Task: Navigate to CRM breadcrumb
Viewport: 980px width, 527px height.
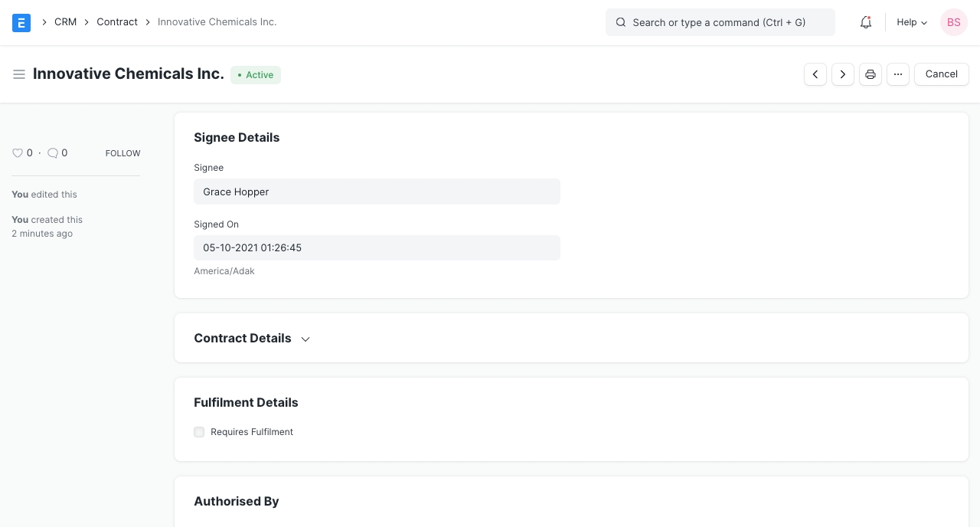Action: pyautogui.click(x=65, y=22)
